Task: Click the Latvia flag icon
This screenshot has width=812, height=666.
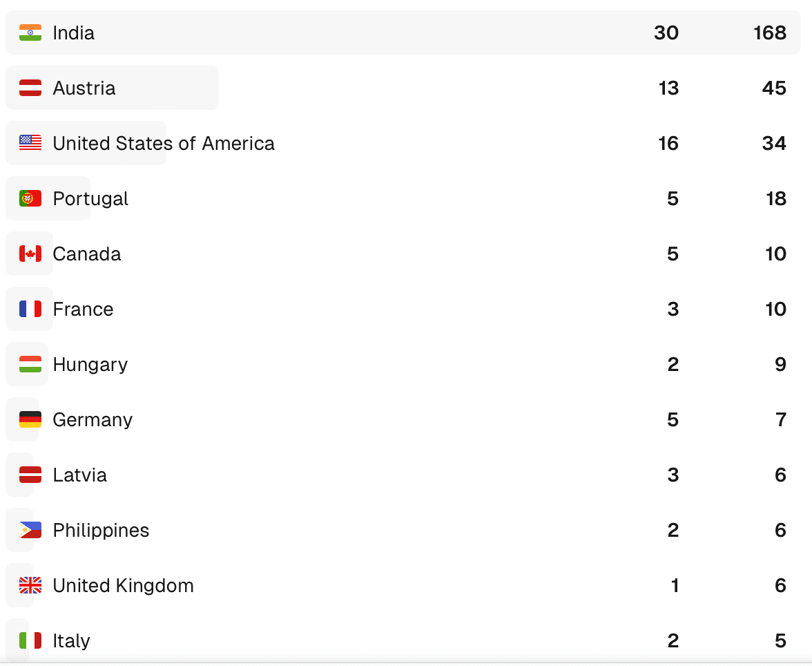Action: tap(30, 475)
